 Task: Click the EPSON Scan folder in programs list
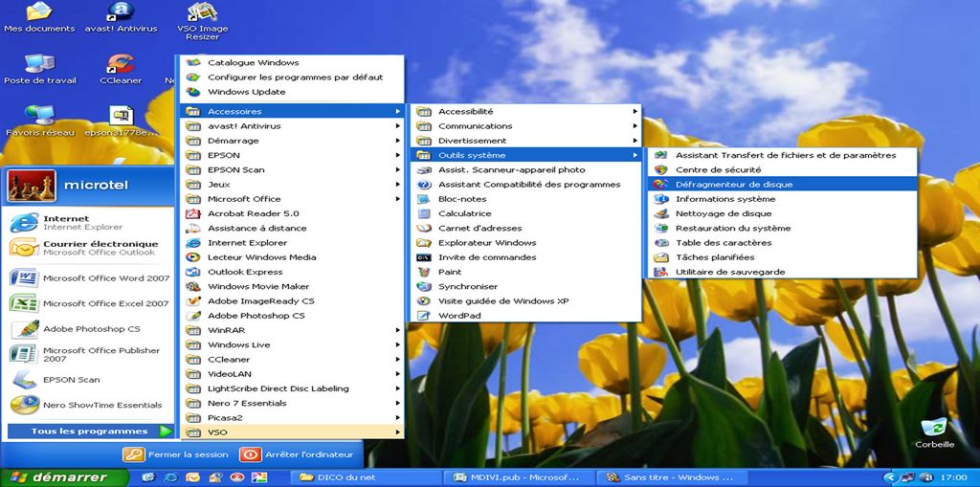(x=292, y=169)
